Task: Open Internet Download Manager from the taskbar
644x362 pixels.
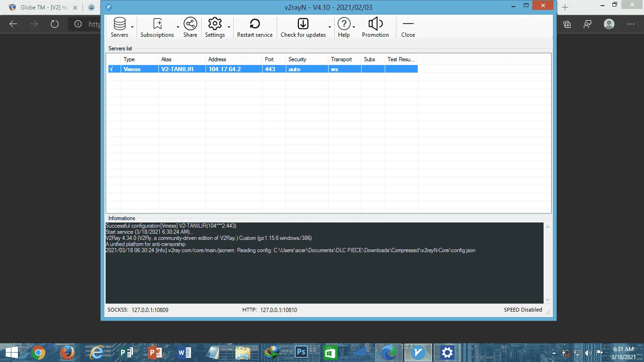Action: coord(272,353)
